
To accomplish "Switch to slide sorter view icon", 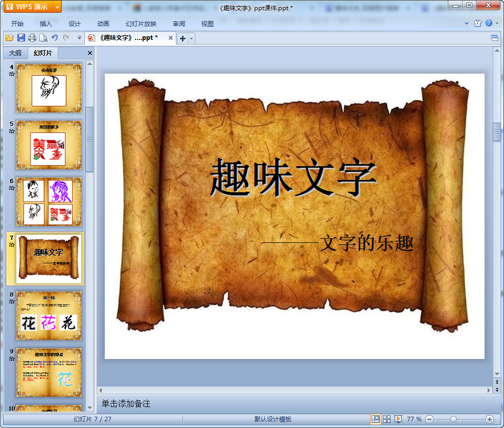I will point(386,419).
